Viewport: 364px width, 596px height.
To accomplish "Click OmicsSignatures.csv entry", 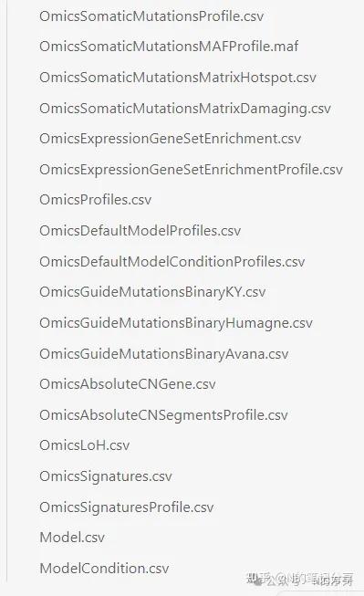I will click(106, 476).
